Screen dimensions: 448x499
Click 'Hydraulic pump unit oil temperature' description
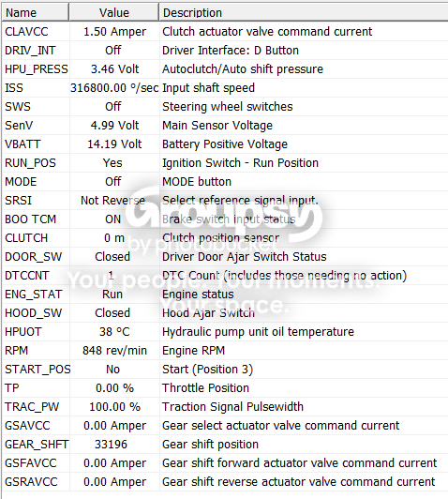(258, 332)
